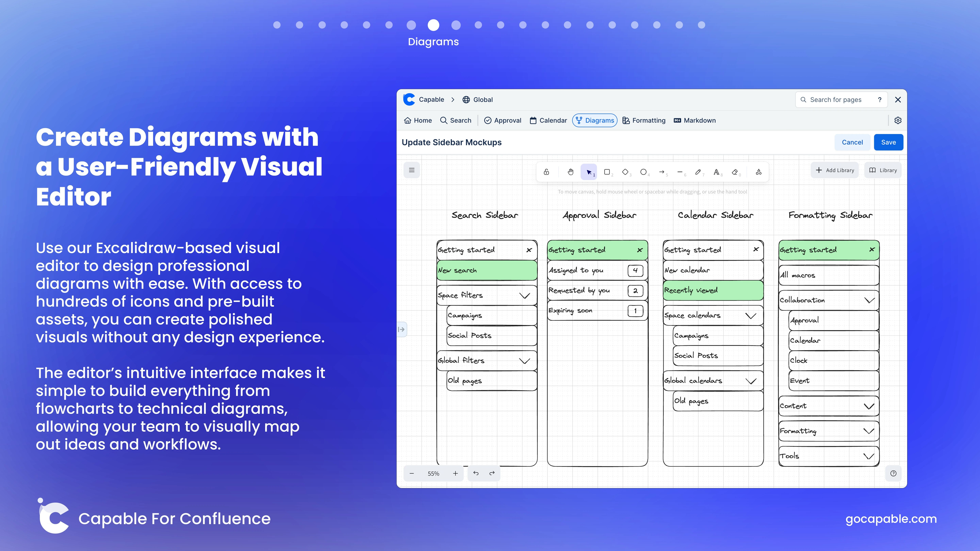Redo the last canvas action
The image size is (980, 551).
[492, 473]
